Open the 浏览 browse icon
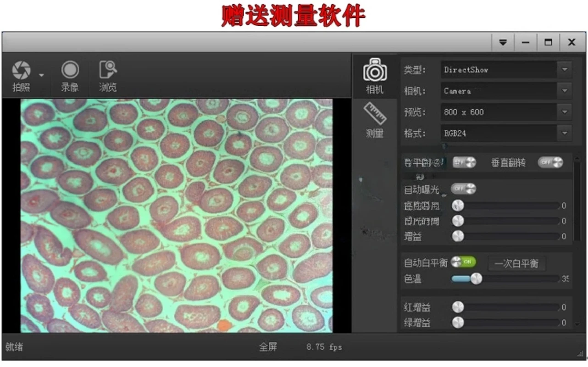Image resolution: width=588 pixels, height=367 pixels. pos(108,70)
